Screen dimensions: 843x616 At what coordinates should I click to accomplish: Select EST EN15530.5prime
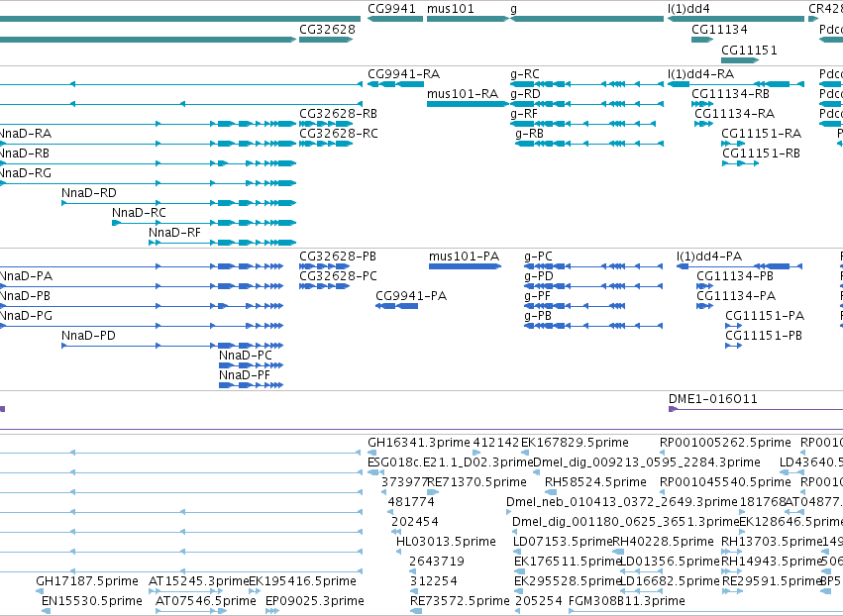pyautogui.click(x=47, y=611)
